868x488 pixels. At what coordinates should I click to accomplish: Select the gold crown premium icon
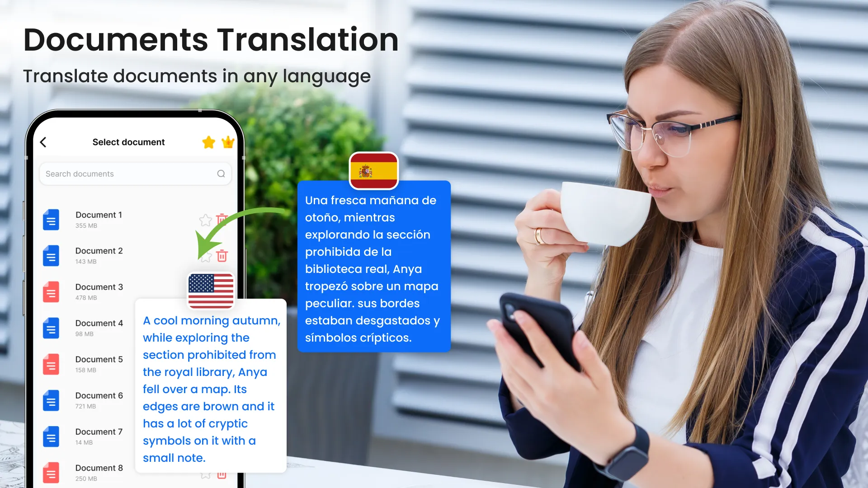point(228,142)
